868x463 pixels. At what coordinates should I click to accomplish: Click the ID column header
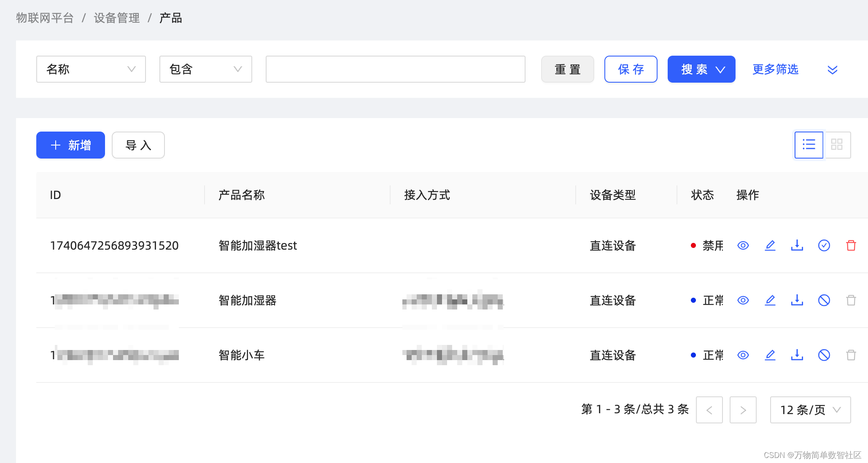[55, 195]
